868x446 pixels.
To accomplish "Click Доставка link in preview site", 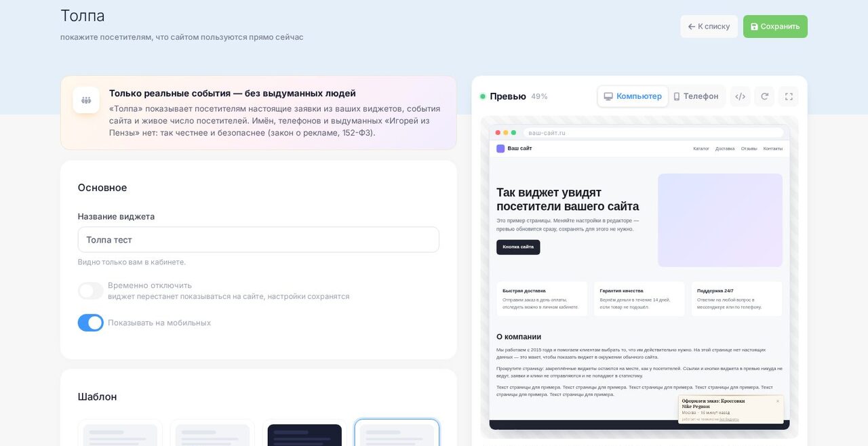I will tap(725, 148).
